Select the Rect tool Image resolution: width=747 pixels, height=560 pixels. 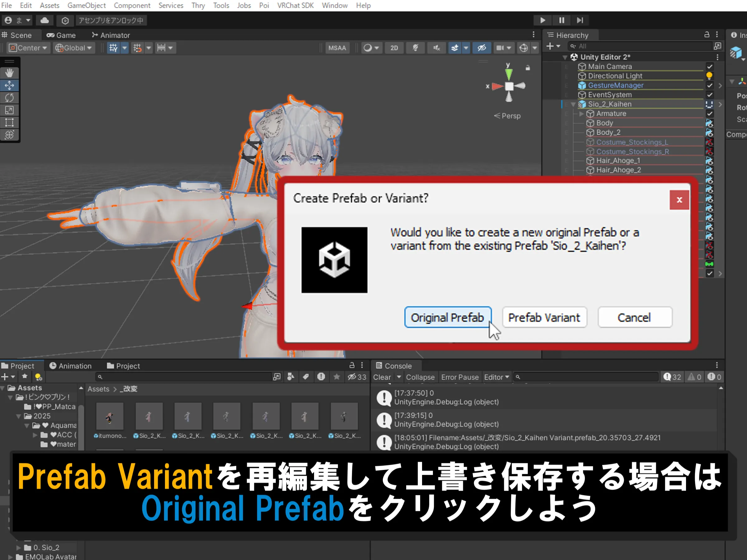pos(9,123)
